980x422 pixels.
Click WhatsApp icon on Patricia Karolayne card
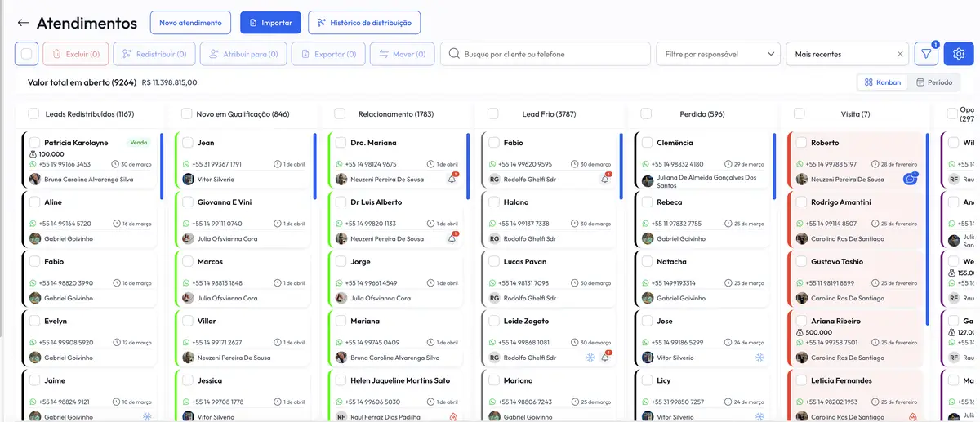(x=33, y=164)
